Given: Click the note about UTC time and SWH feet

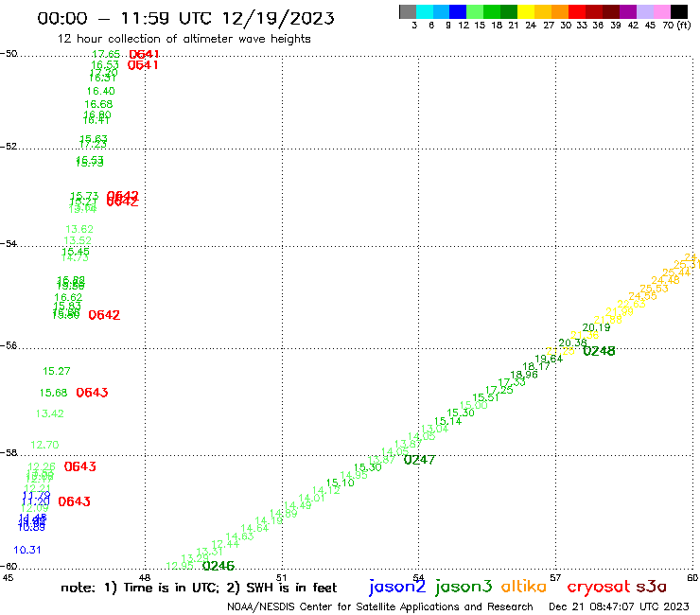Looking at the screenshot, I should pyautogui.click(x=199, y=588).
